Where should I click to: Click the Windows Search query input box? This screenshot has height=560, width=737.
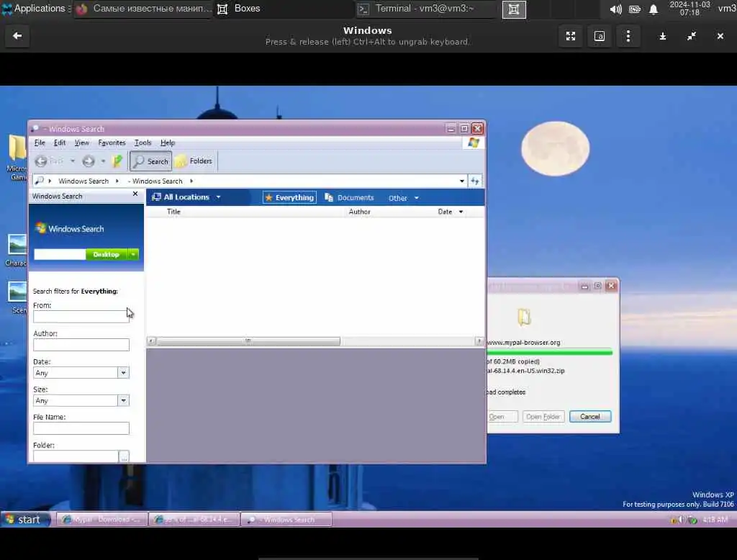pyautogui.click(x=60, y=254)
